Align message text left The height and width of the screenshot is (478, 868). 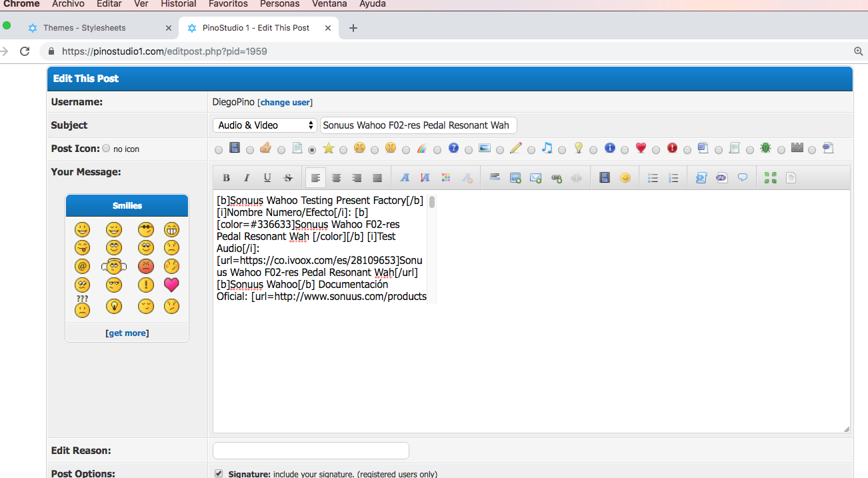[x=316, y=178]
